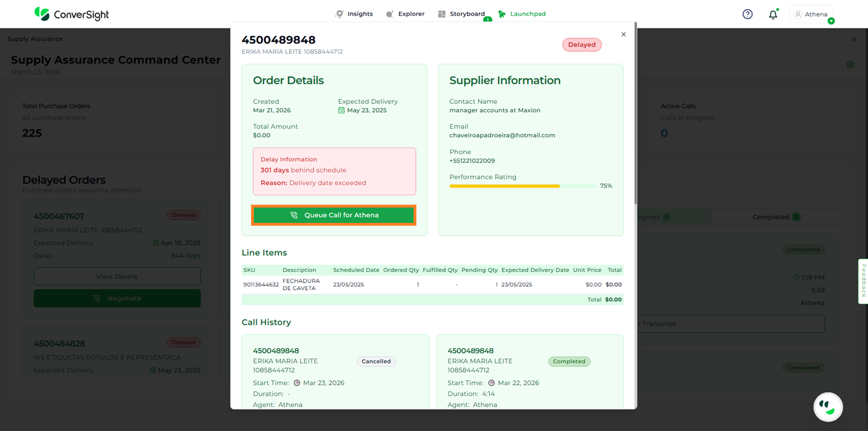Screen dimensions: 868x431
Task: Open the Feedback side tab
Action: point(863,281)
